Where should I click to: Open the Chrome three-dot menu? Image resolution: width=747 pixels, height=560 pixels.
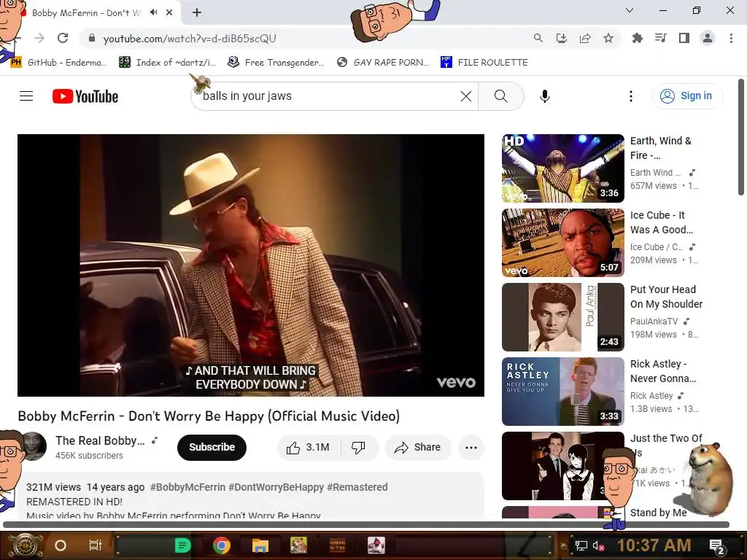(731, 38)
